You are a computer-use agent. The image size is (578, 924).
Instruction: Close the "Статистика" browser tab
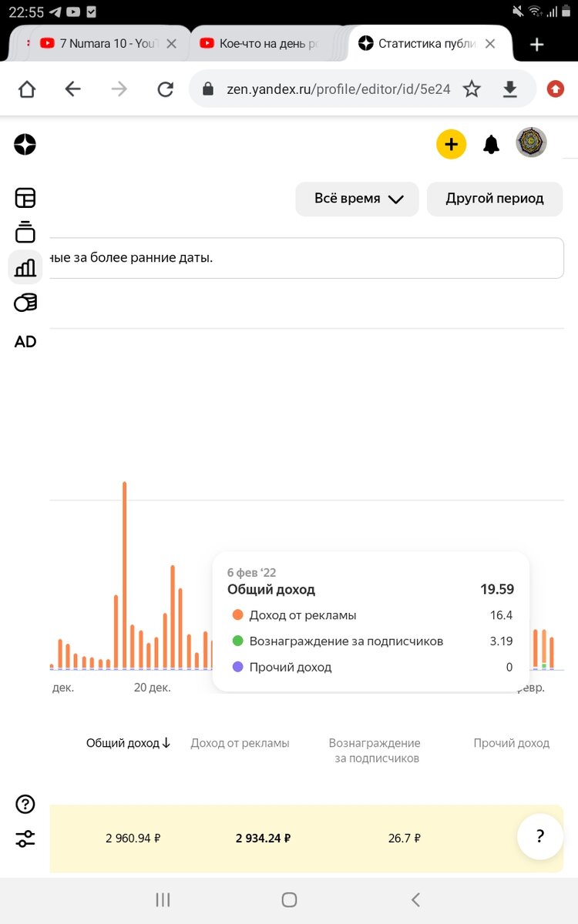coord(490,44)
